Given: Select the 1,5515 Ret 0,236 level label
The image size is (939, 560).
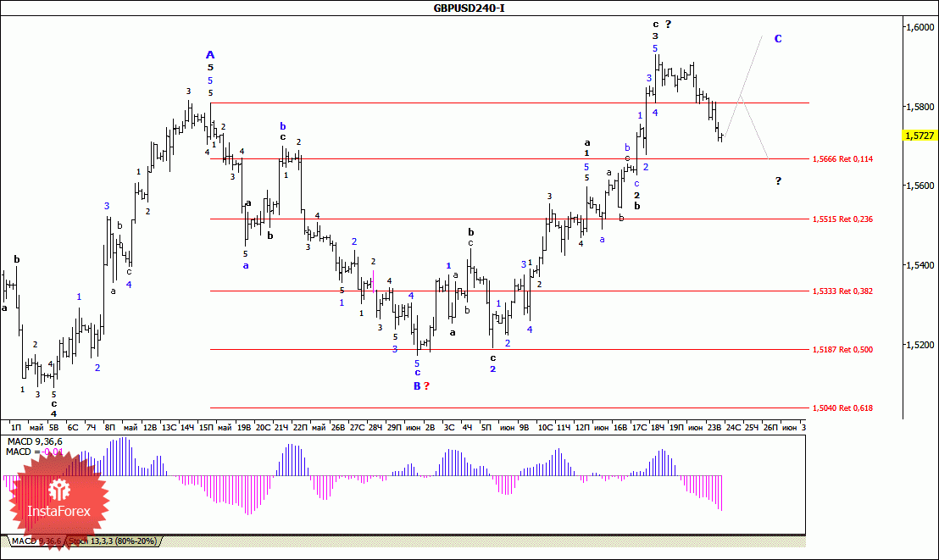Looking at the screenshot, I should pyautogui.click(x=842, y=219).
